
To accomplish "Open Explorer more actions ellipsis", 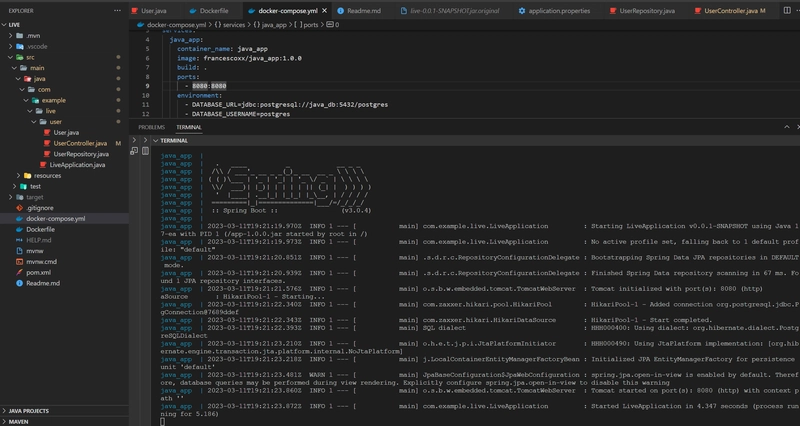I will (x=117, y=10).
